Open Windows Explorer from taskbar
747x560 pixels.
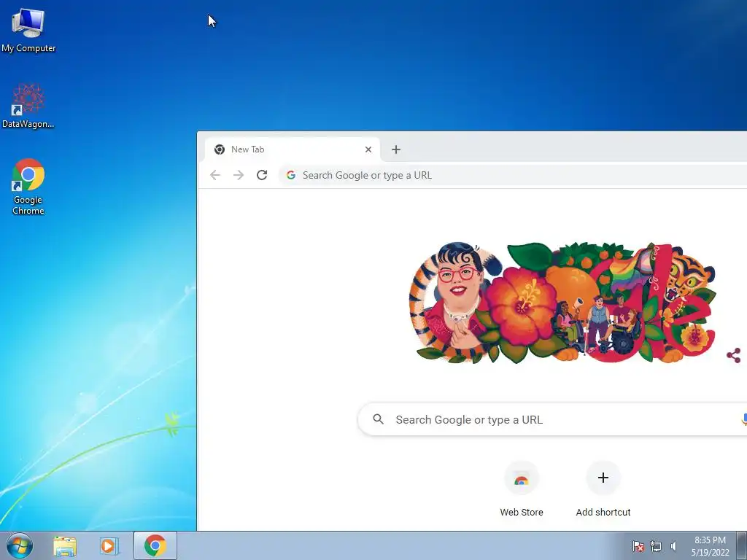[x=65, y=546]
